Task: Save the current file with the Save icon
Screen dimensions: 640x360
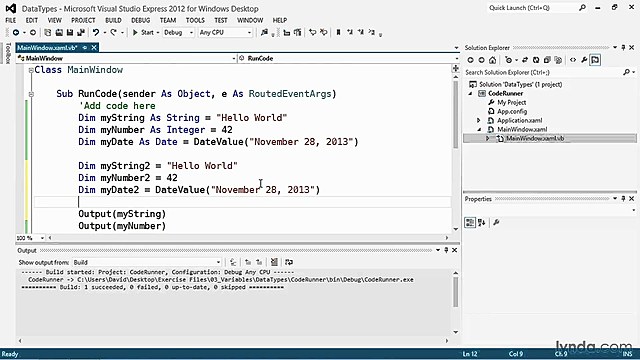Action: click(70, 32)
